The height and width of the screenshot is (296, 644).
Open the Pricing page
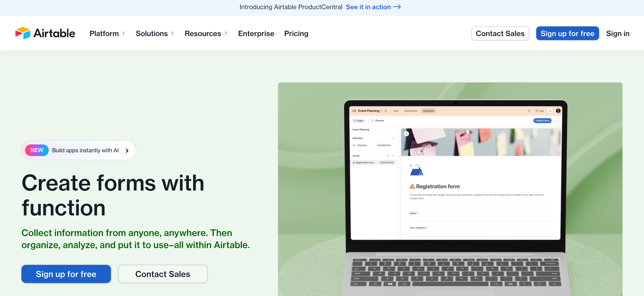296,33
